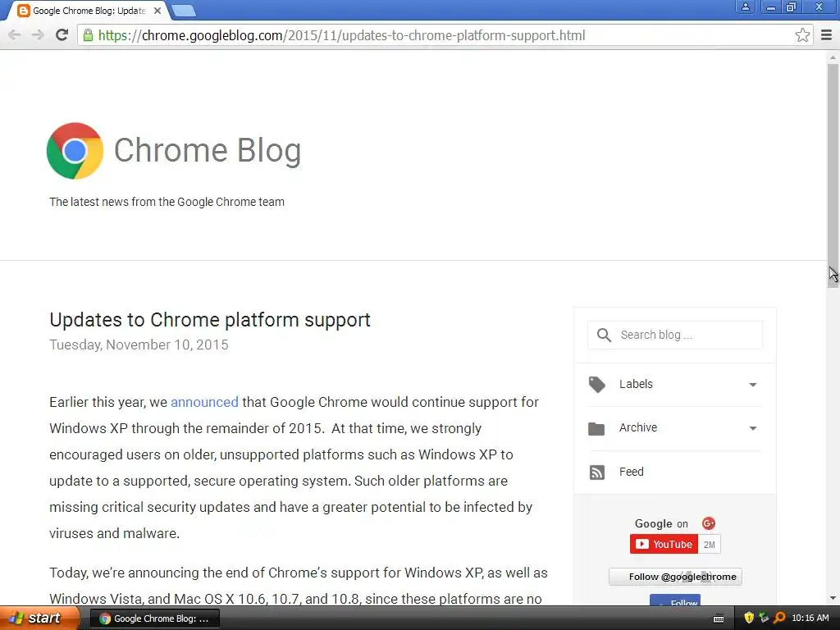The image size is (840, 630).
Task: Click the security shield tray icon
Action: [x=749, y=618]
